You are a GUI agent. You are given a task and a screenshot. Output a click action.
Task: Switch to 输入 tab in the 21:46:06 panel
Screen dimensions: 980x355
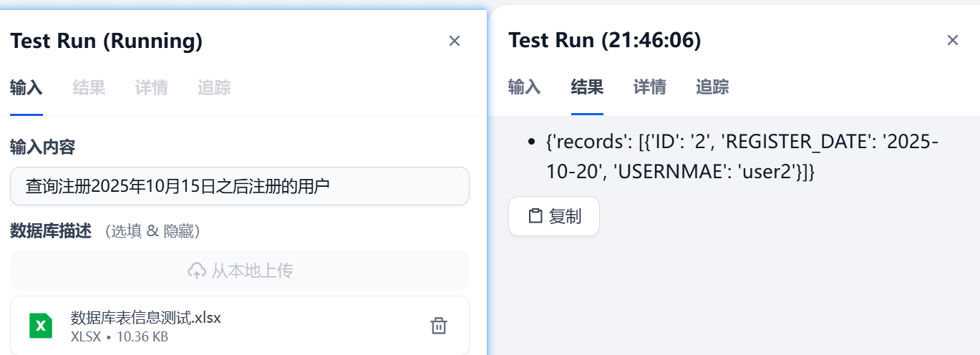(525, 87)
